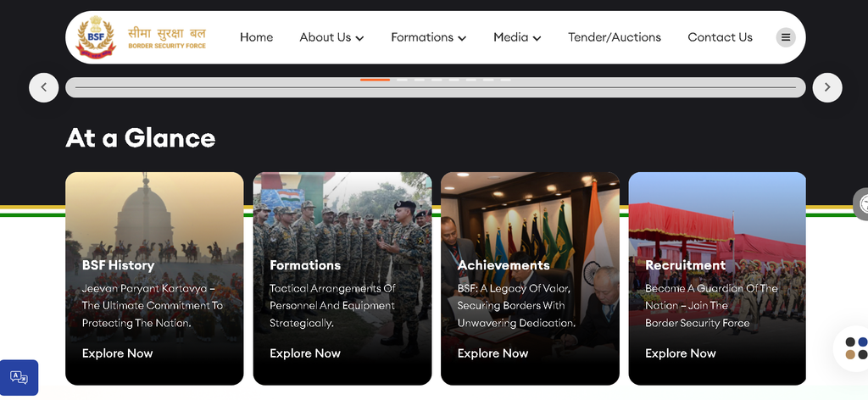
Task: Expand the About Us dropdown
Action: (x=331, y=37)
